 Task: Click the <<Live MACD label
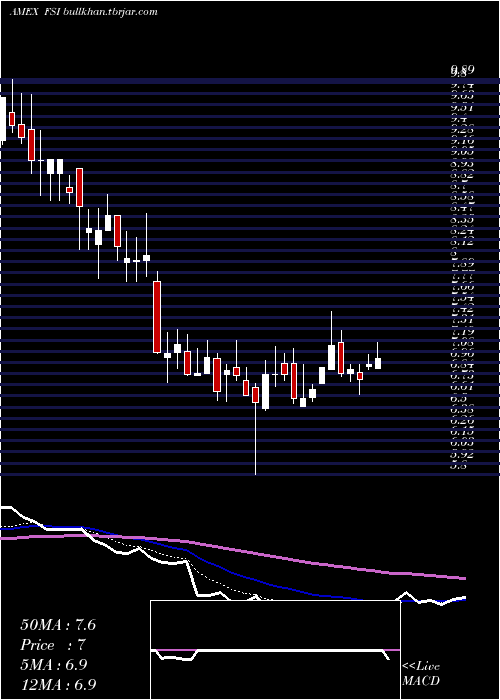421,674
